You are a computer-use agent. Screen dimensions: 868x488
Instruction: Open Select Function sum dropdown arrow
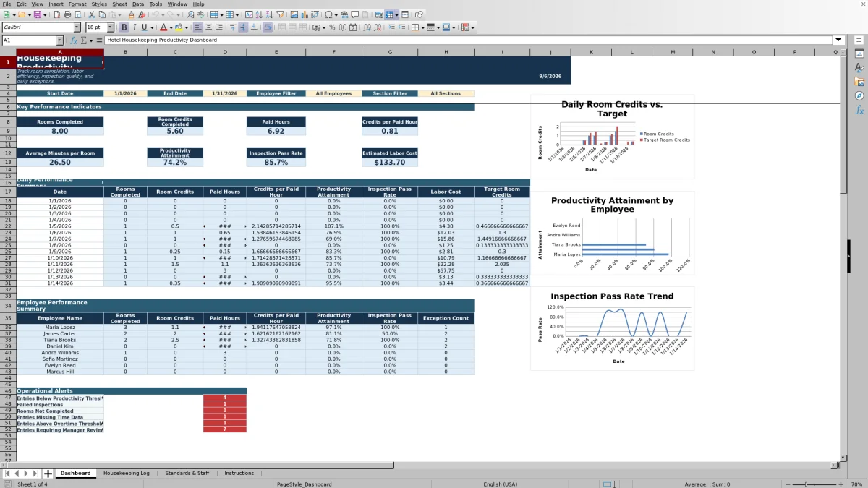[92, 40]
